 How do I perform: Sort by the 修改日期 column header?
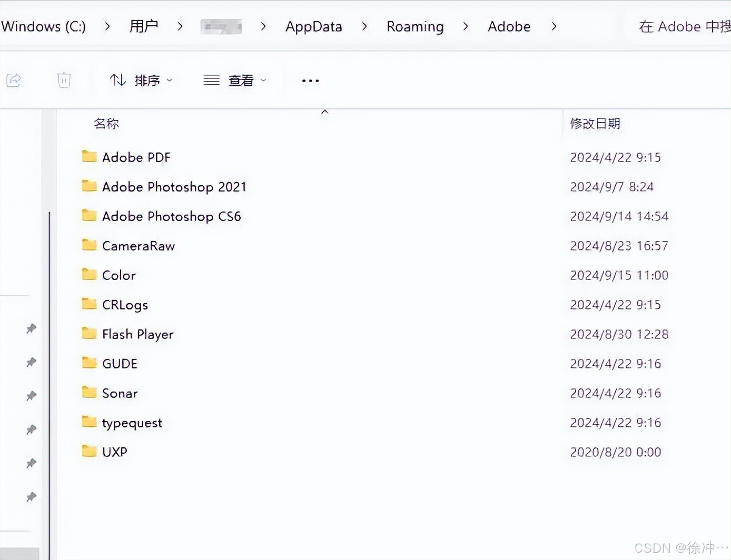[x=595, y=124]
